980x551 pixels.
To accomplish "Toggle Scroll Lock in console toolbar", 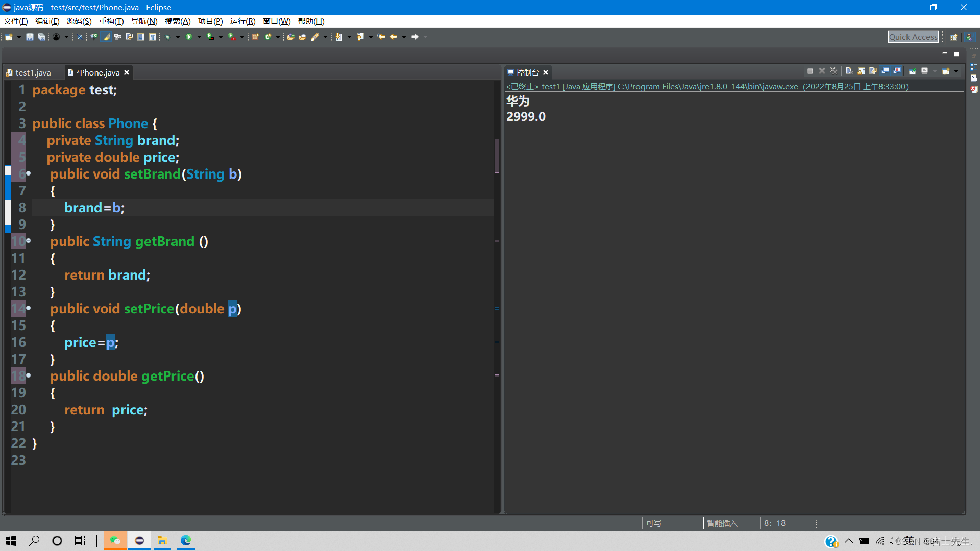I will pyautogui.click(x=861, y=71).
